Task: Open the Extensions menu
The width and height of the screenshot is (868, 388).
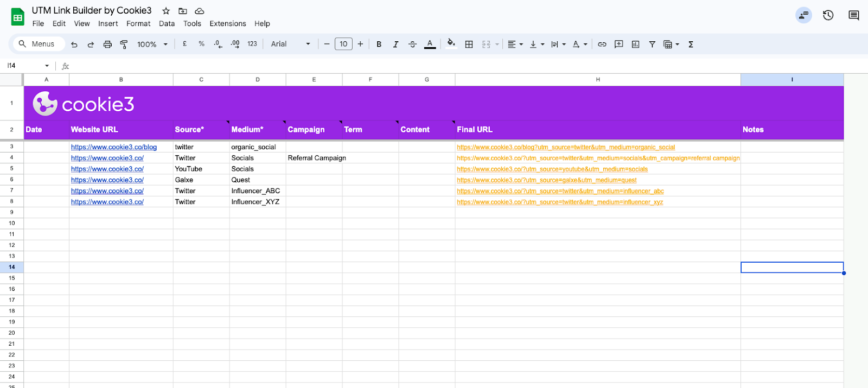Action: (228, 23)
